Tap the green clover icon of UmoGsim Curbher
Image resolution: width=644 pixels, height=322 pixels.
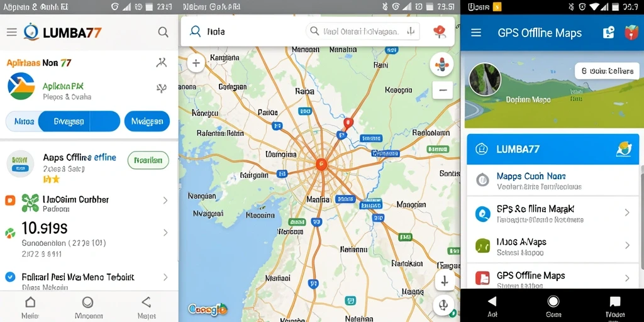[x=30, y=203]
